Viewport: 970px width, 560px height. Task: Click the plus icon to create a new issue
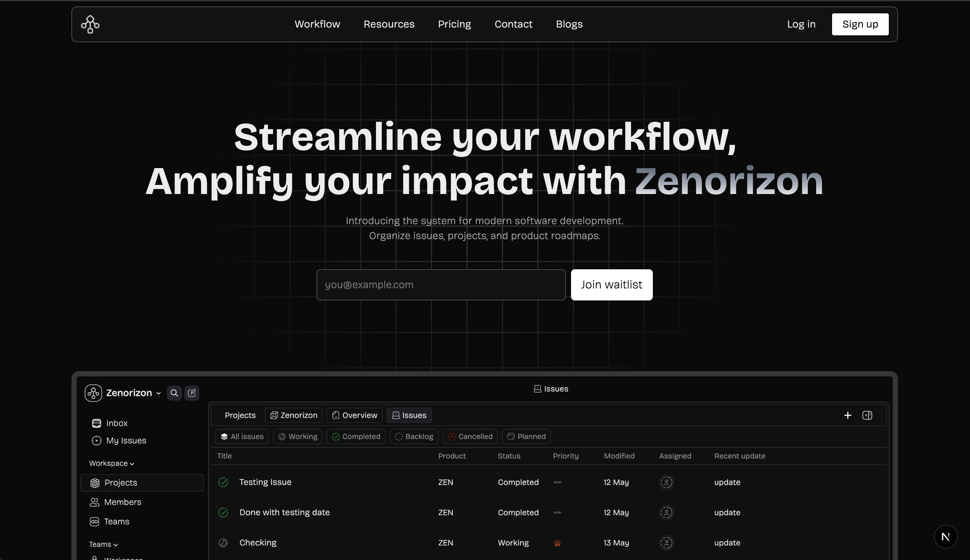click(848, 415)
